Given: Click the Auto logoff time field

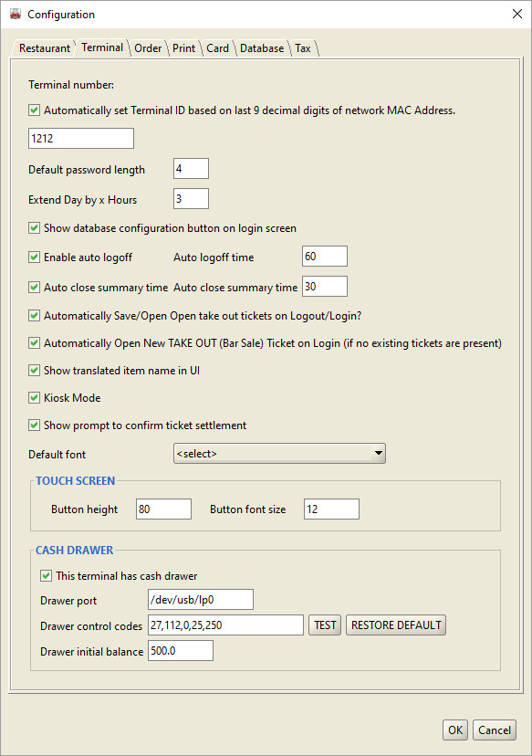Looking at the screenshot, I should pos(325,256).
